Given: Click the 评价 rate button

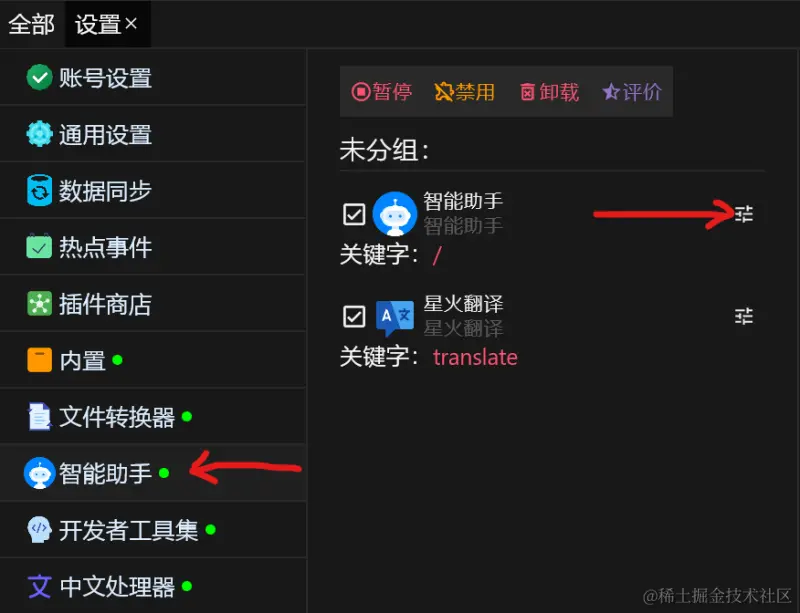Looking at the screenshot, I should [x=632, y=92].
